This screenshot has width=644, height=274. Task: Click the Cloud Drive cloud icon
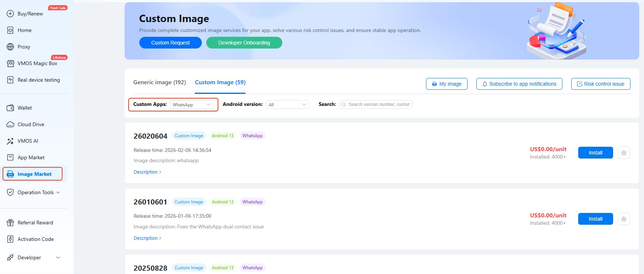10,124
